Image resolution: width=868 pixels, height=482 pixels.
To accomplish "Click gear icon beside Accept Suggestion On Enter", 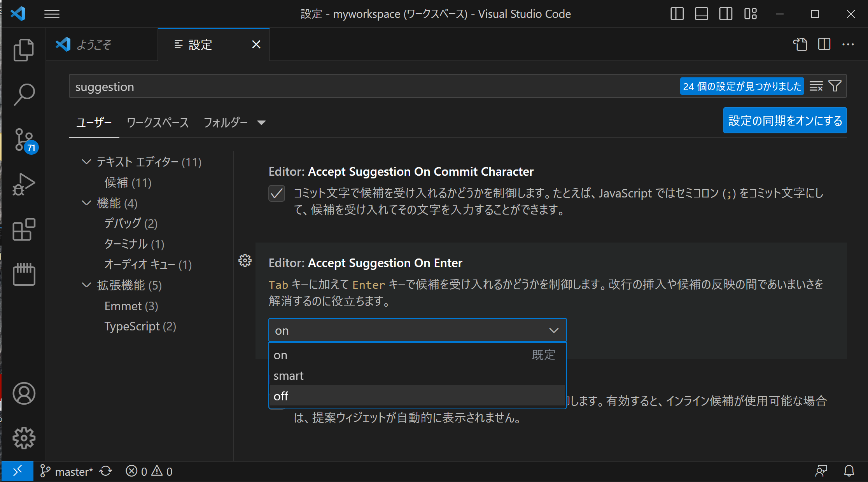I will coord(245,260).
